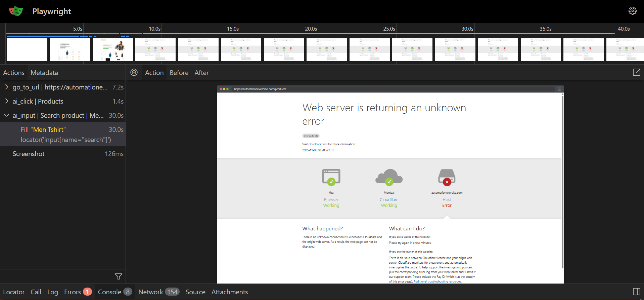Switch to the Metadata tab

44,73
